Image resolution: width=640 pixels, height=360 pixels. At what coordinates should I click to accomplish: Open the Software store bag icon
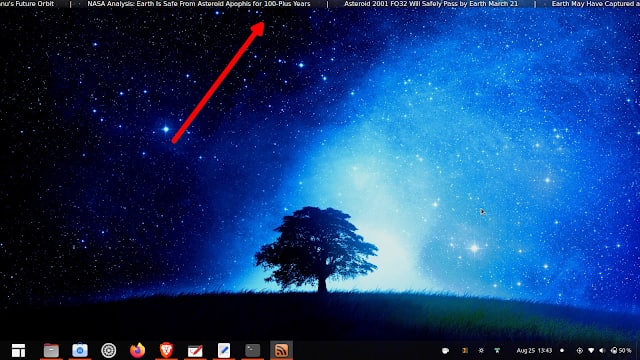80,350
